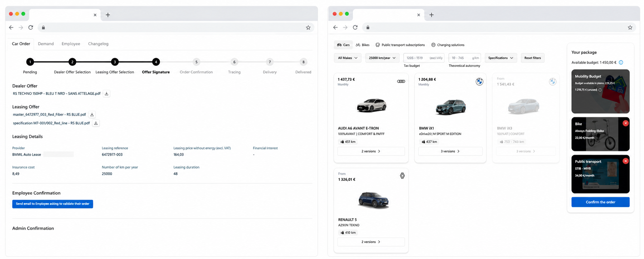Remove Public transport item from the package
The image size is (644, 259).
pyautogui.click(x=625, y=161)
